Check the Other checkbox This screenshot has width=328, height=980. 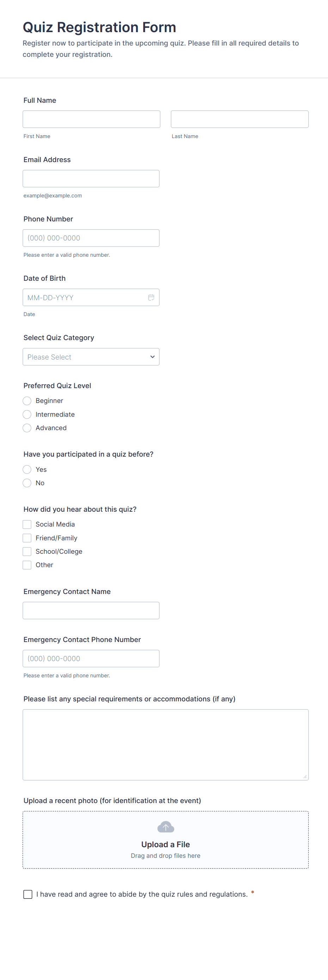[x=27, y=565]
